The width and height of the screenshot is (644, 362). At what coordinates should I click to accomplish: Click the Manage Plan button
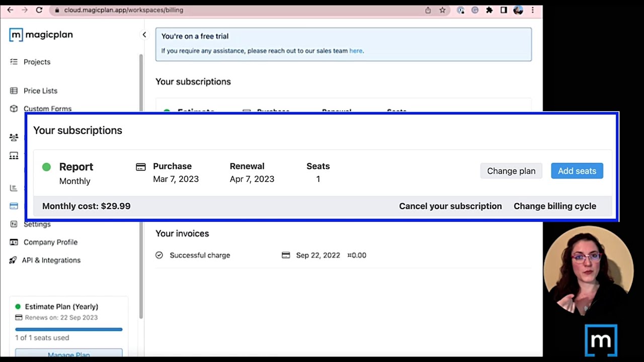pyautogui.click(x=68, y=353)
